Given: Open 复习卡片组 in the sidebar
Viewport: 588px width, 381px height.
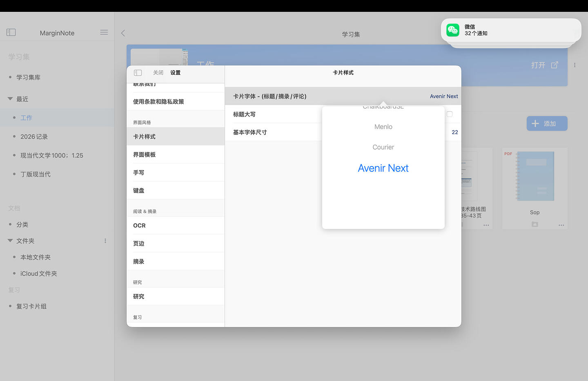Looking at the screenshot, I should click(x=31, y=306).
